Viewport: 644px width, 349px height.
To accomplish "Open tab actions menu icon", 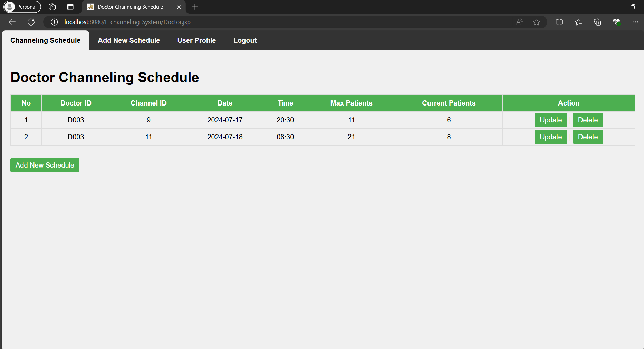I will pyautogui.click(x=70, y=7).
